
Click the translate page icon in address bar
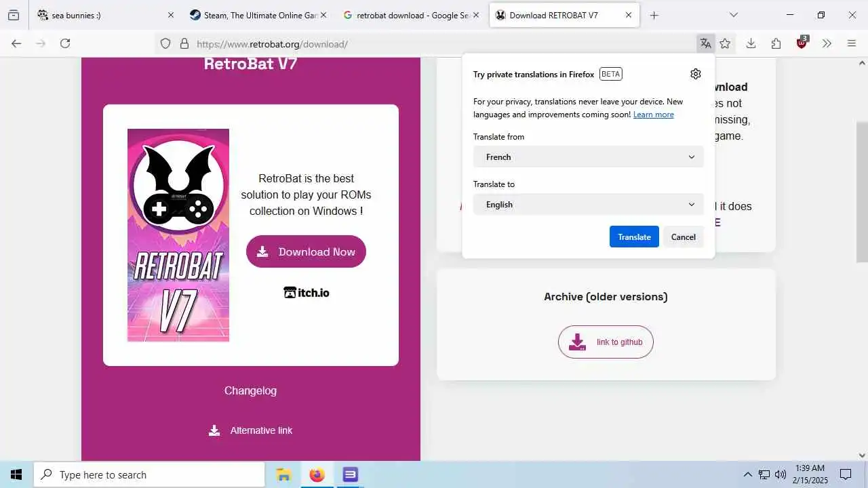click(706, 43)
